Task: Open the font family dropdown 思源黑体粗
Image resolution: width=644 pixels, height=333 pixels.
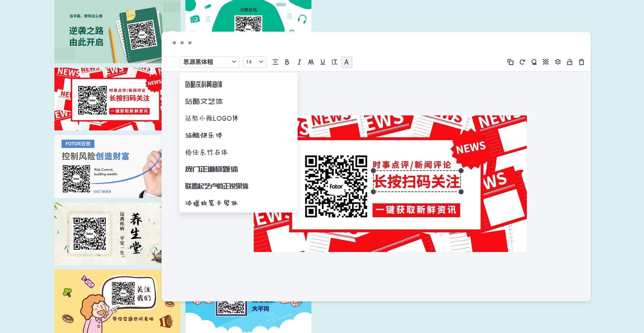Action: tap(209, 62)
